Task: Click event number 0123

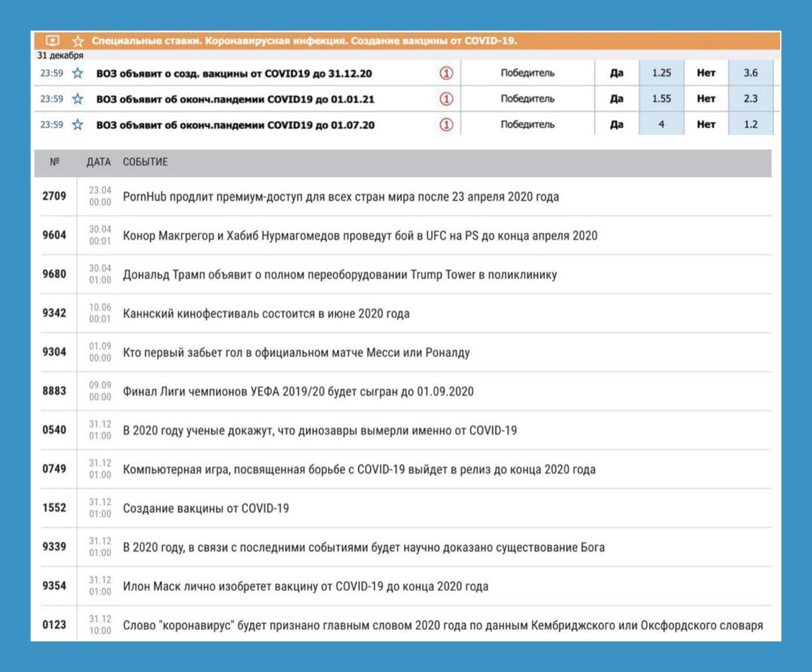Action: tap(54, 625)
